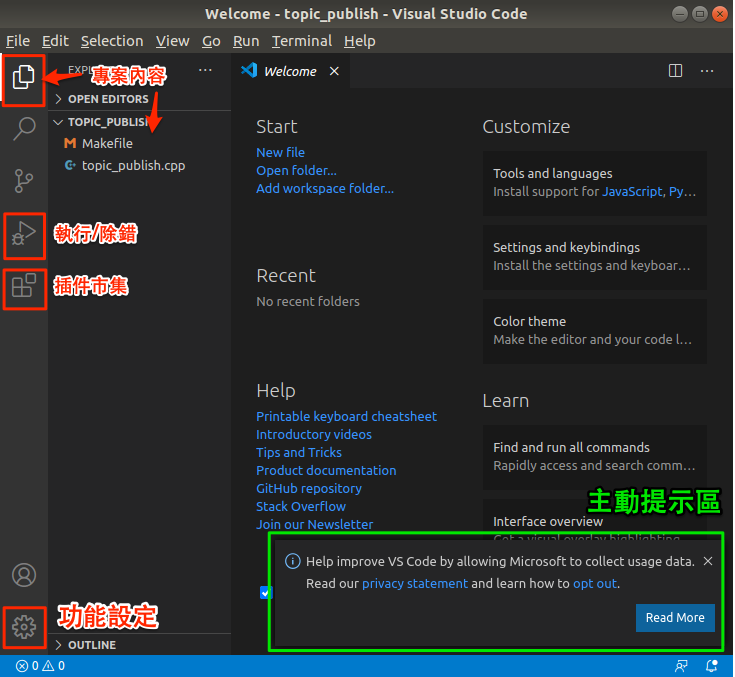Open Printable keyboard cheatsheet link
Viewport: 735px width, 677px height.
pyautogui.click(x=346, y=416)
